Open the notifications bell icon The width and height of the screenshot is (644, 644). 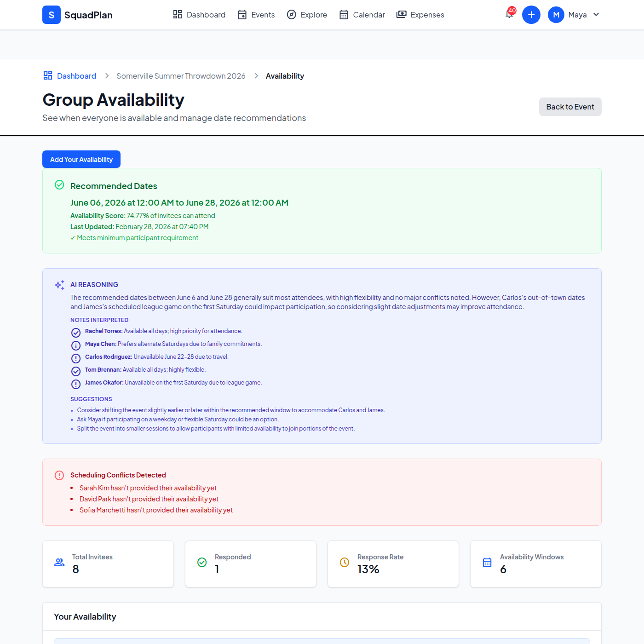click(x=509, y=14)
